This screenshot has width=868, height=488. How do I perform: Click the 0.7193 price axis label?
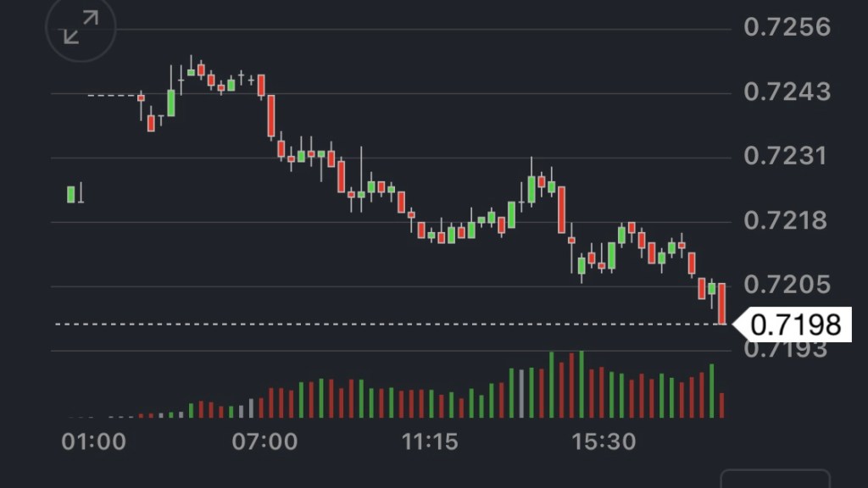787,349
